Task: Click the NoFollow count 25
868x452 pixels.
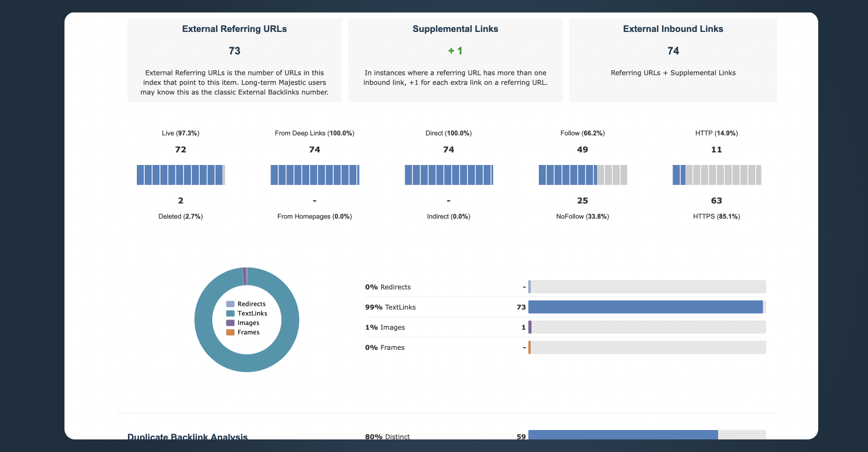Action: coord(582,201)
